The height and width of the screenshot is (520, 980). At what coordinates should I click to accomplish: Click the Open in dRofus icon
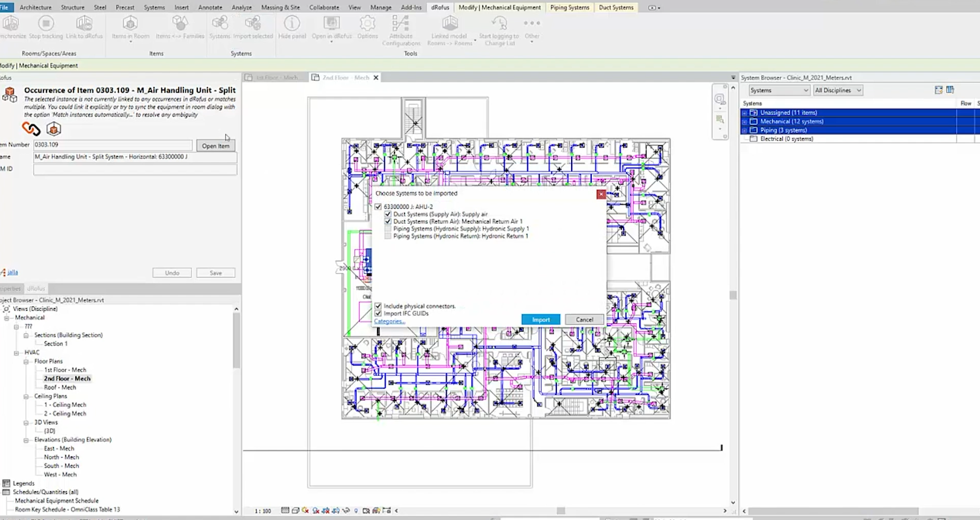(332, 23)
